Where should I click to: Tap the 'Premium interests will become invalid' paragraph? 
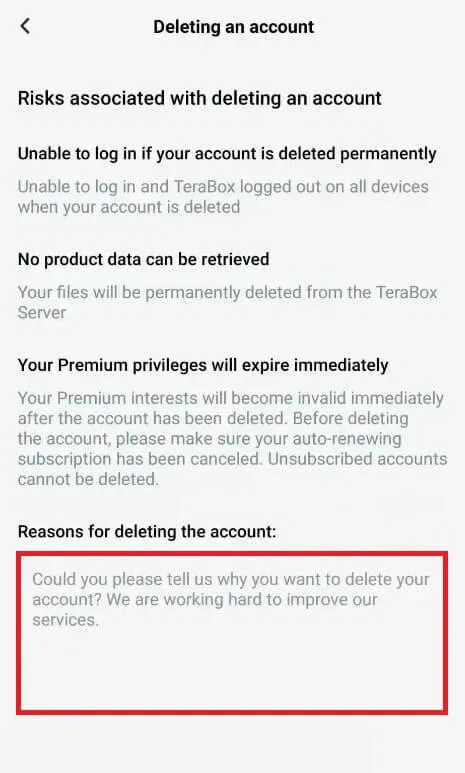pyautogui.click(x=232, y=438)
